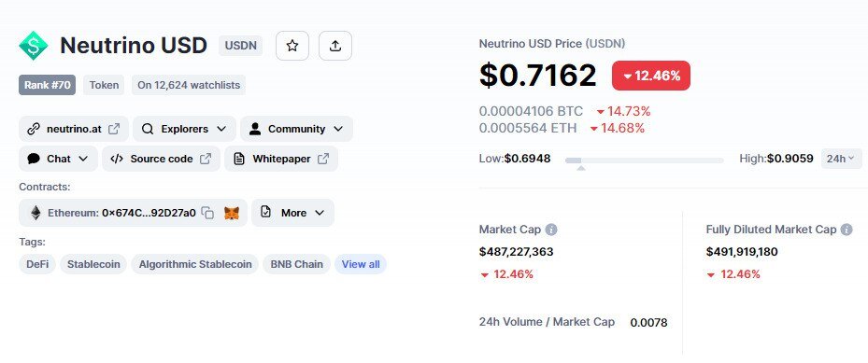
Task: Open the Community dropdown
Action: pos(296,129)
